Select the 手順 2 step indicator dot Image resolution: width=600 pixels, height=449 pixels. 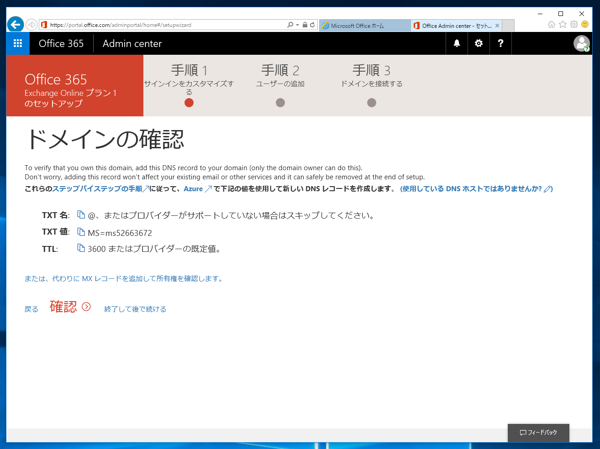click(x=280, y=103)
